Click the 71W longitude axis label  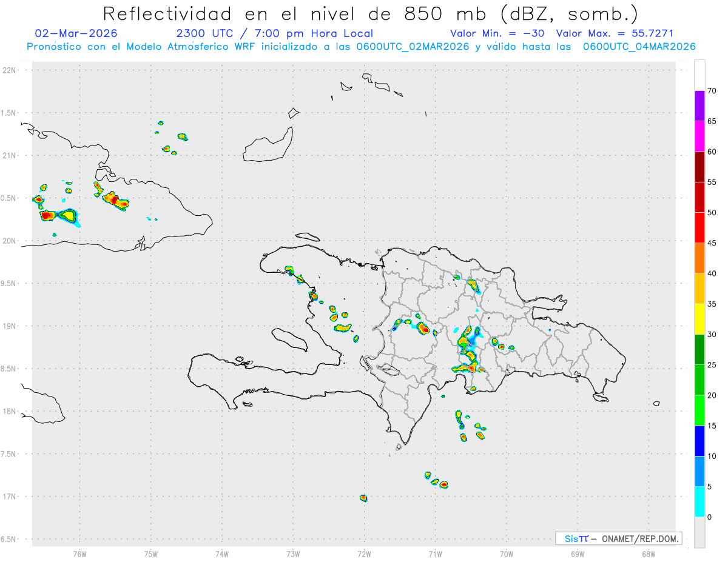(436, 554)
